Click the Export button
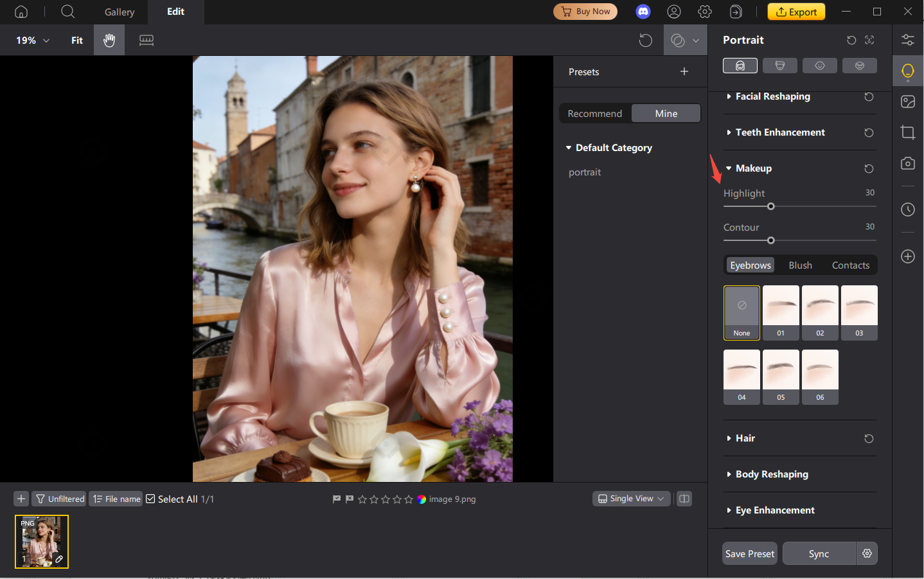 [x=796, y=12]
